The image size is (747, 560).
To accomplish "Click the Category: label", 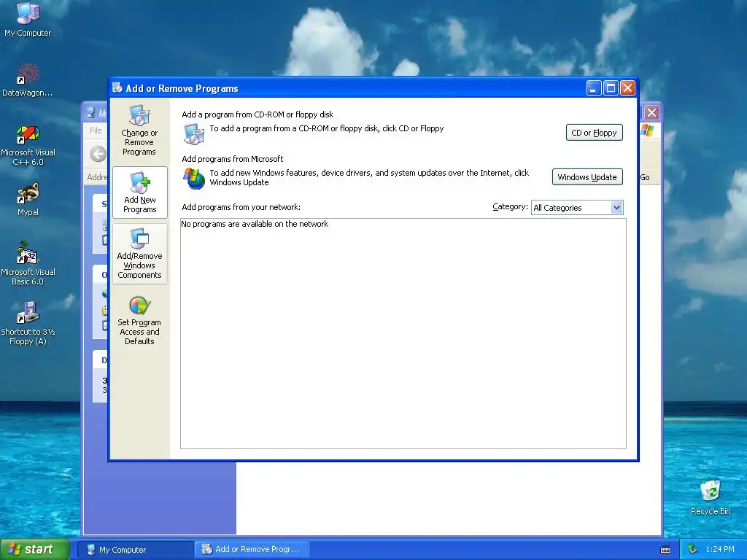I will pyautogui.click(x=510, y=206).
